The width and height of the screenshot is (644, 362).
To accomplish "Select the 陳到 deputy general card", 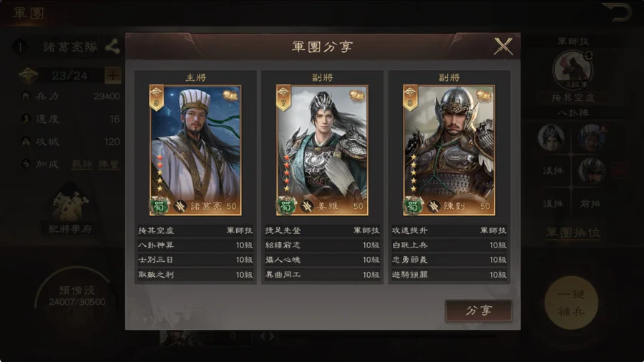I will point(449,150).
